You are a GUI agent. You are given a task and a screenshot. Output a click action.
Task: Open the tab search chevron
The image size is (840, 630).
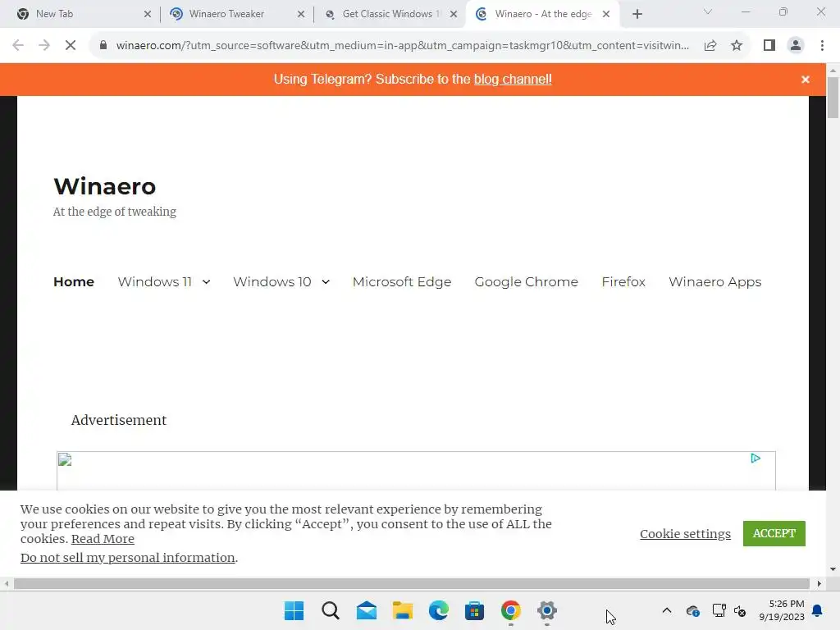click(708, 11)
